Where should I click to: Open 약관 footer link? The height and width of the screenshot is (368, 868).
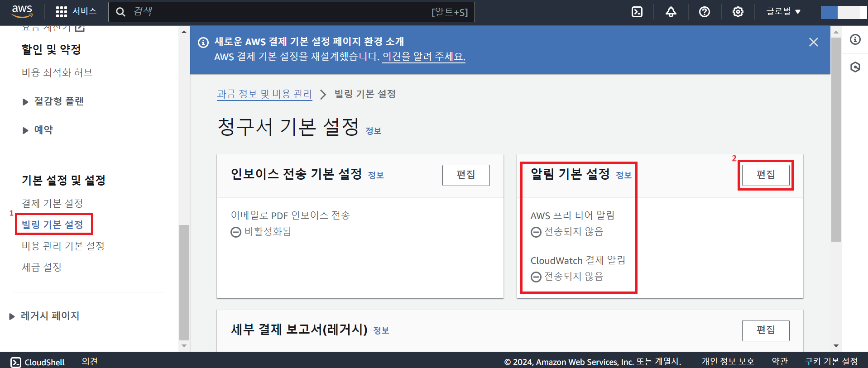780,361
